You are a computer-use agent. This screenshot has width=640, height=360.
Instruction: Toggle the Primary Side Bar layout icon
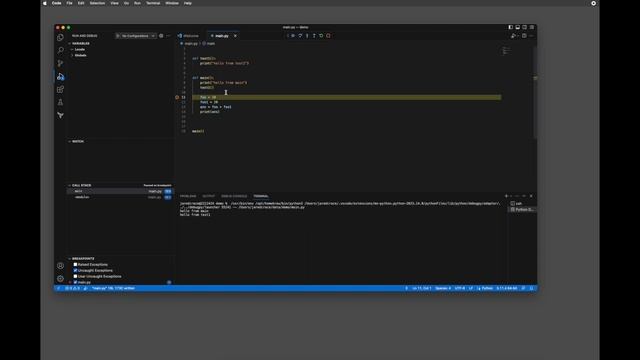(511, 27)
